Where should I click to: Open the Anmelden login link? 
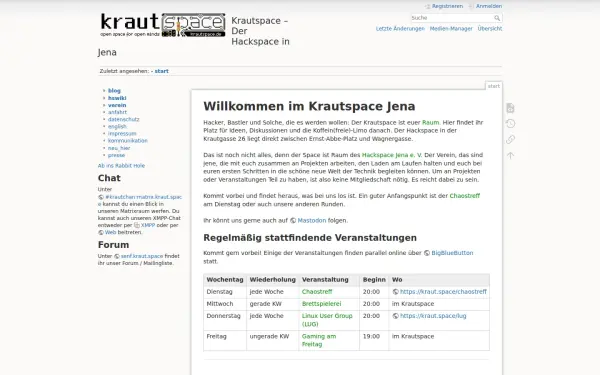point(489,6)
